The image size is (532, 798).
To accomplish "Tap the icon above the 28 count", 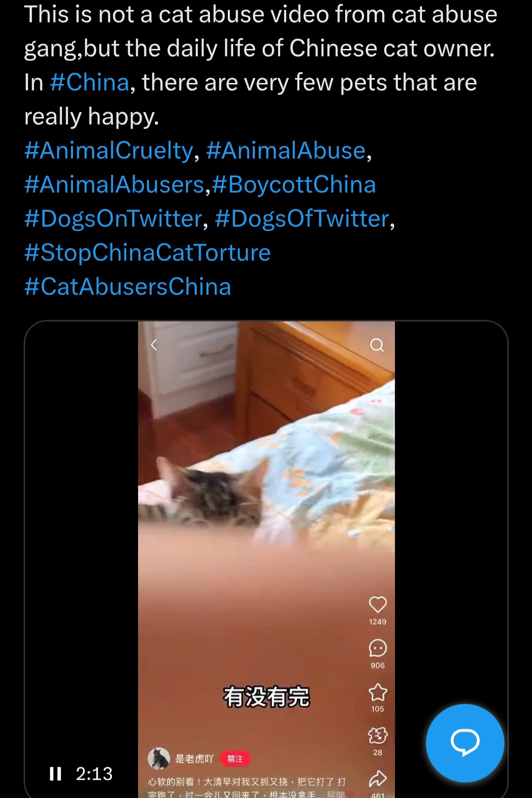I will (378, 735).
